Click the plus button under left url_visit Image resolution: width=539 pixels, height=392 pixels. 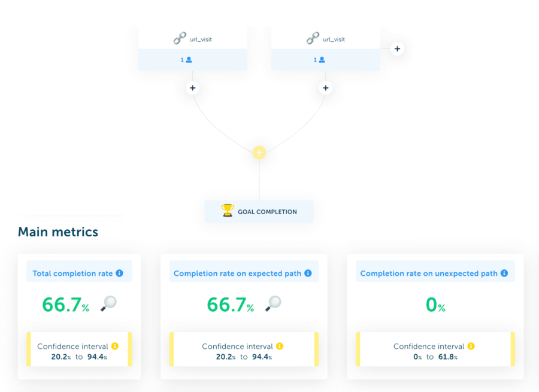(192, 88)
